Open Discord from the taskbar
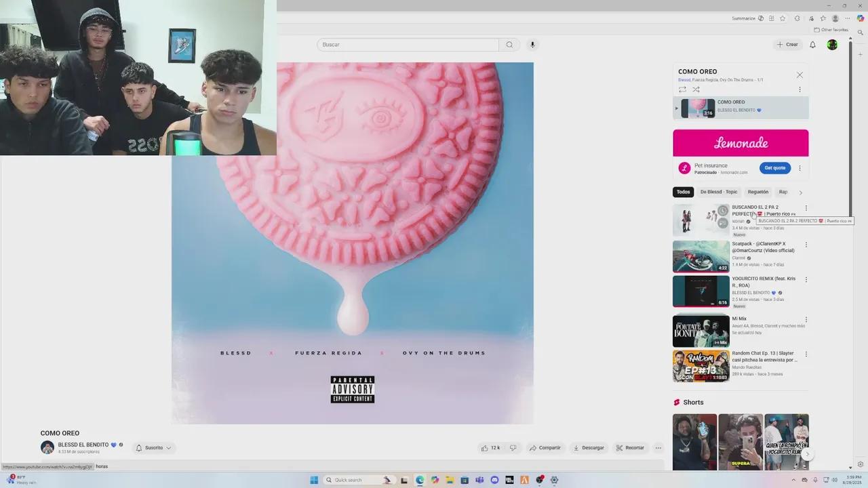This screenshot has height=488, width=868. tap(494, 480)
